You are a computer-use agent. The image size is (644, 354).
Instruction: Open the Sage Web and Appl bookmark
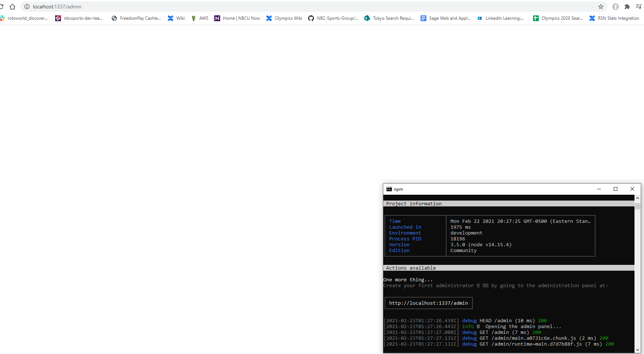(x=445, y=18)
